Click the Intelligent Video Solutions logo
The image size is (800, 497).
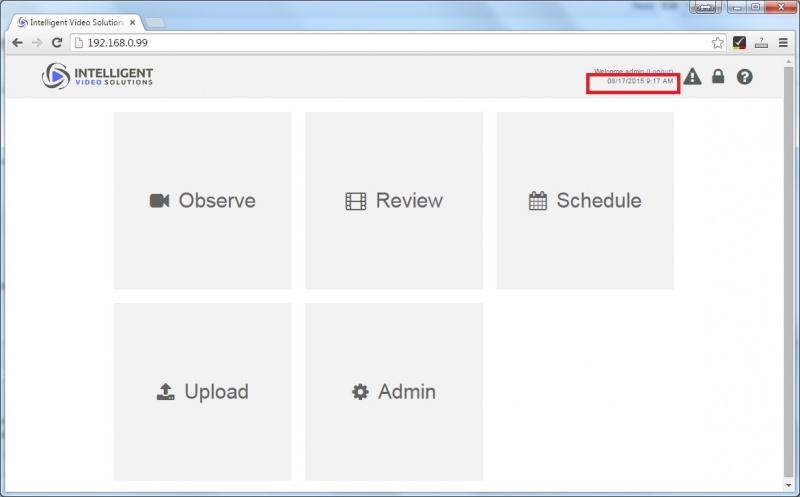point(97,76)
